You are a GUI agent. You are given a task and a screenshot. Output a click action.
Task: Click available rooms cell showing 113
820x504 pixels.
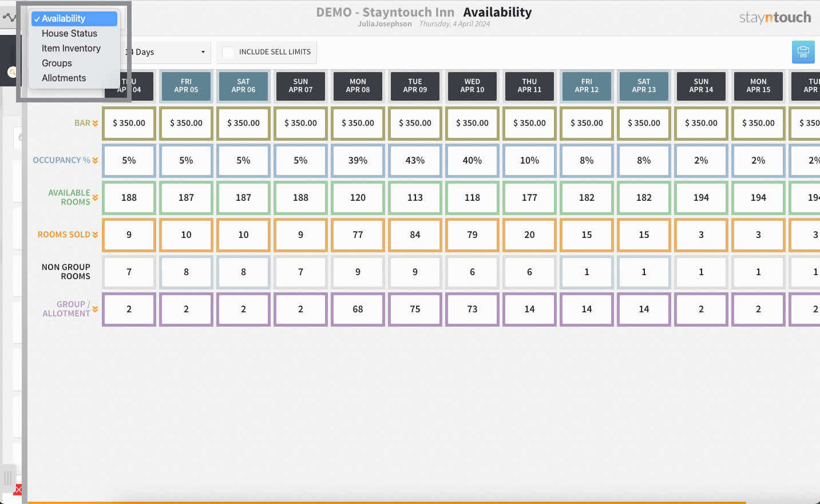tap(415, 197)
